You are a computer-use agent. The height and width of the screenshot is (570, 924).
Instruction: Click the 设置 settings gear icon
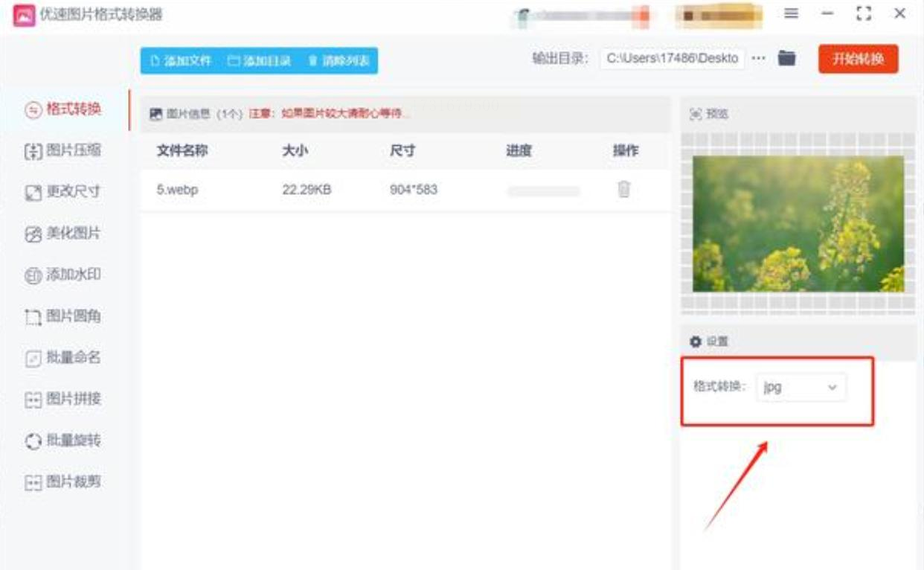pos(696,342)
